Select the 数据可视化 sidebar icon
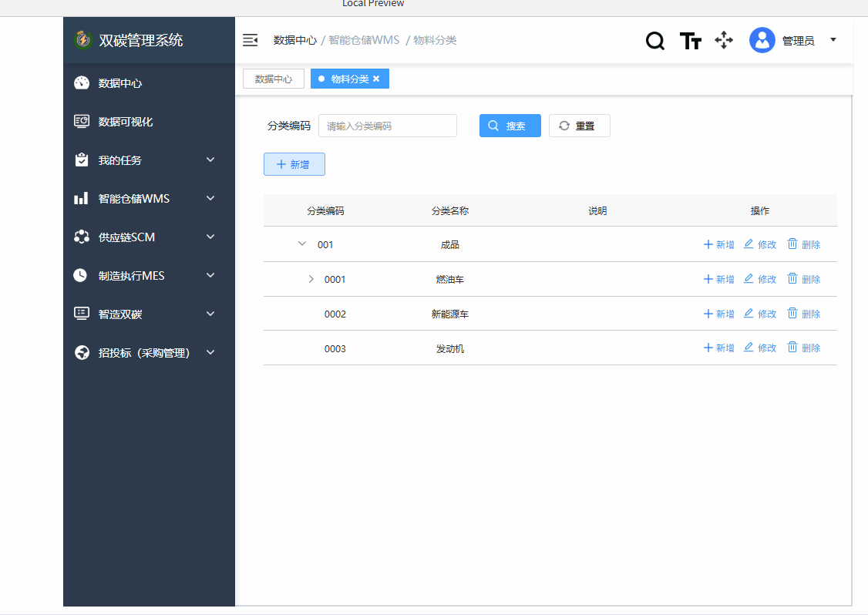 [x=82, y=121]
